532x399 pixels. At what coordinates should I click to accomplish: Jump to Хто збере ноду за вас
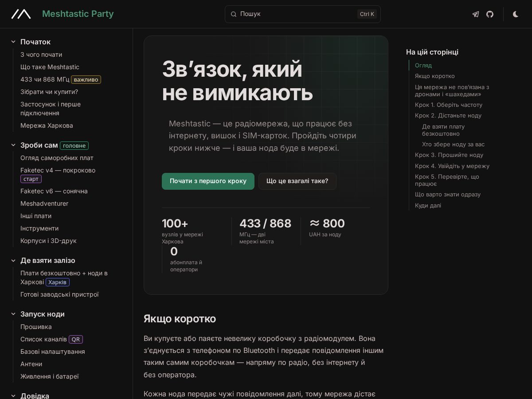point(453,145)
